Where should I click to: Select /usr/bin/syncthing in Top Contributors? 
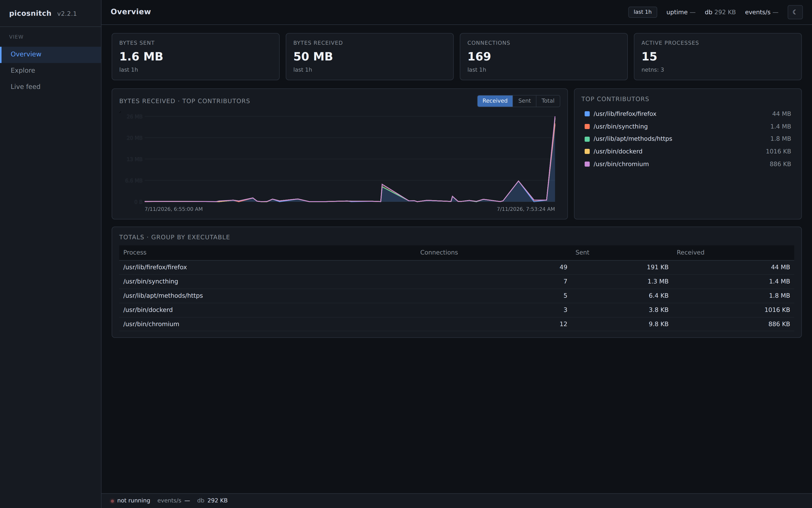click(x=687, y=127)
